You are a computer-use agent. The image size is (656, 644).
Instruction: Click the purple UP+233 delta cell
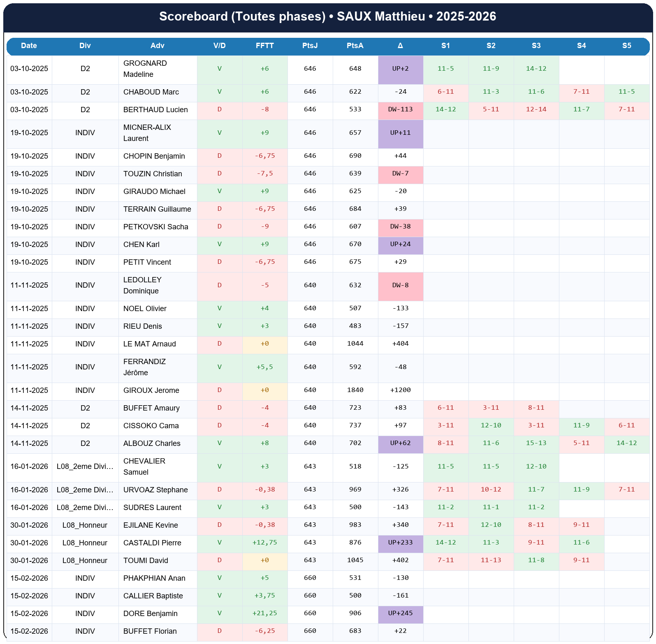click(x=400, y=542)
